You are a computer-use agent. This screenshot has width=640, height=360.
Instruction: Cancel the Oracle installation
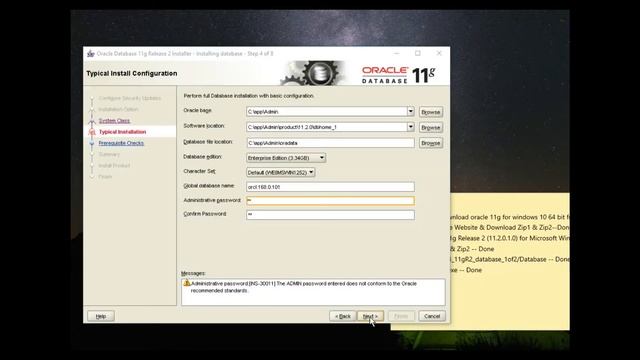pyautogui.click(x=432, y=316)
